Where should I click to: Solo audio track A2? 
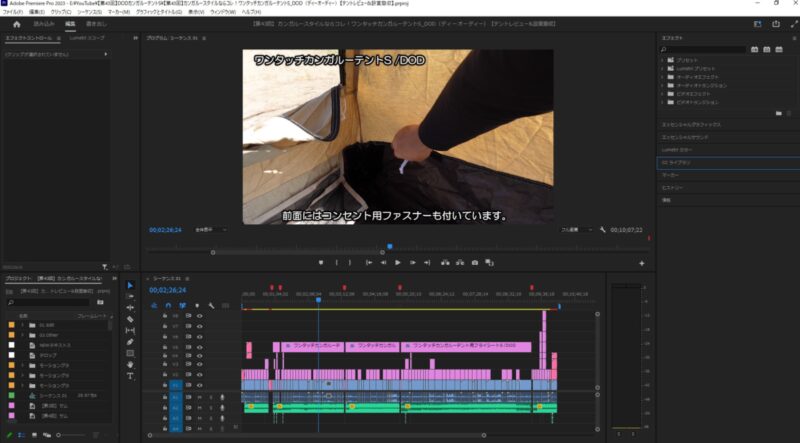pos(211,408)
